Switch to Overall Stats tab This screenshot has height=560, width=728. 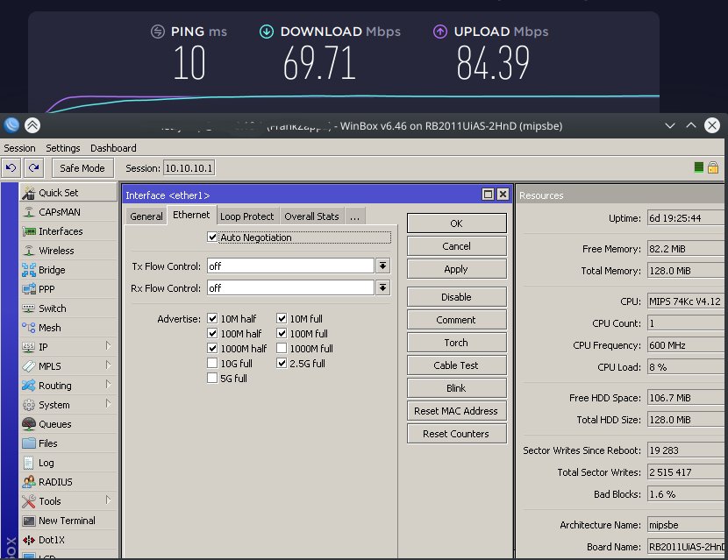point(311,216)
